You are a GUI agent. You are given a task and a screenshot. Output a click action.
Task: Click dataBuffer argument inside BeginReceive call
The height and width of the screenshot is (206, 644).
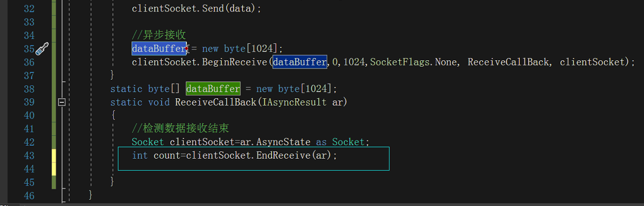(x=300, y=62)
